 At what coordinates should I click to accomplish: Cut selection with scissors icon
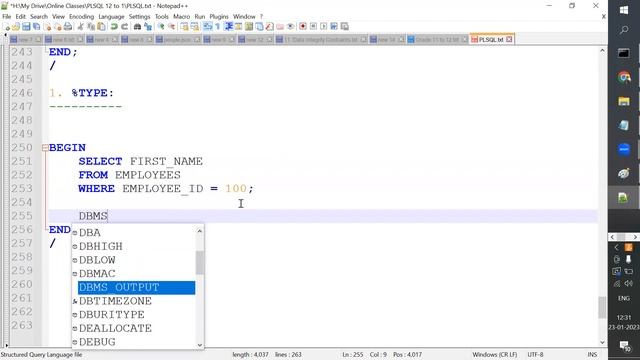(x=80, y=27)
